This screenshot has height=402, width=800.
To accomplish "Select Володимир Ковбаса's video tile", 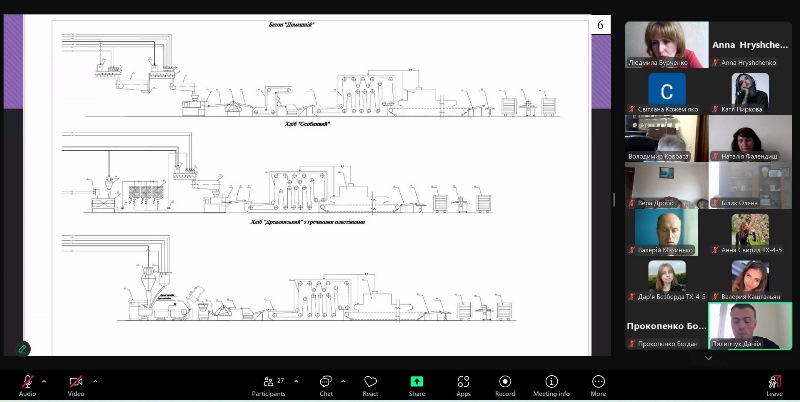I will 666,138.
